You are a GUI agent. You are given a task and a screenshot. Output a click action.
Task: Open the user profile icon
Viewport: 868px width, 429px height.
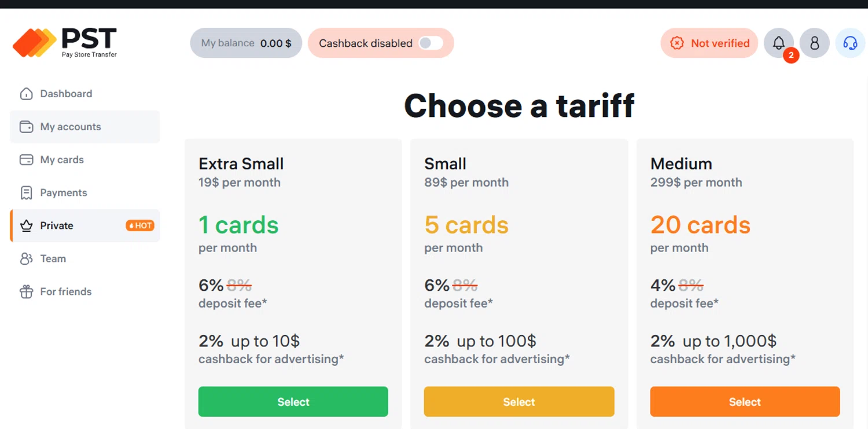pos(814,43)
